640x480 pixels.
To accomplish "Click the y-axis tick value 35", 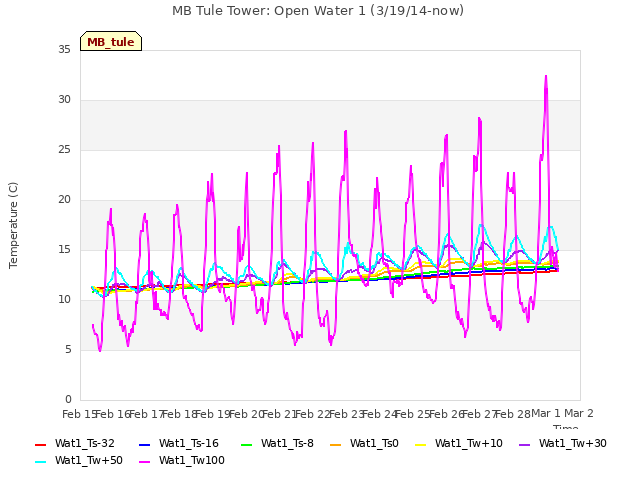I will tap(64, 50).
